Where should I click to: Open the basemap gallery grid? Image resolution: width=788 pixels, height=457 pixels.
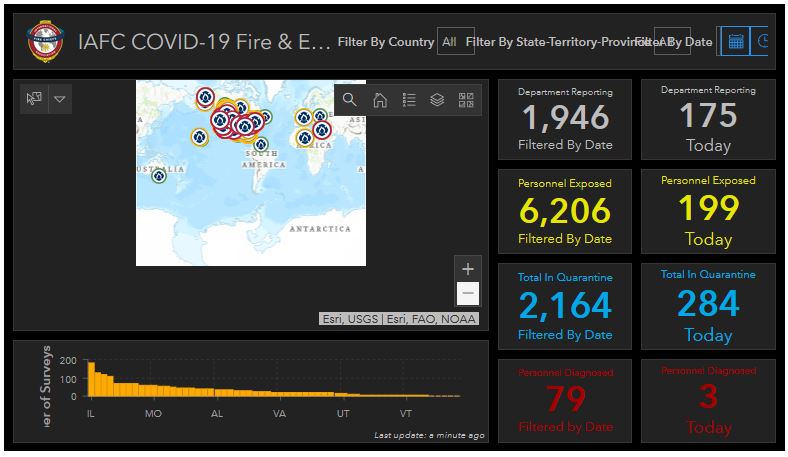[466, 99]
